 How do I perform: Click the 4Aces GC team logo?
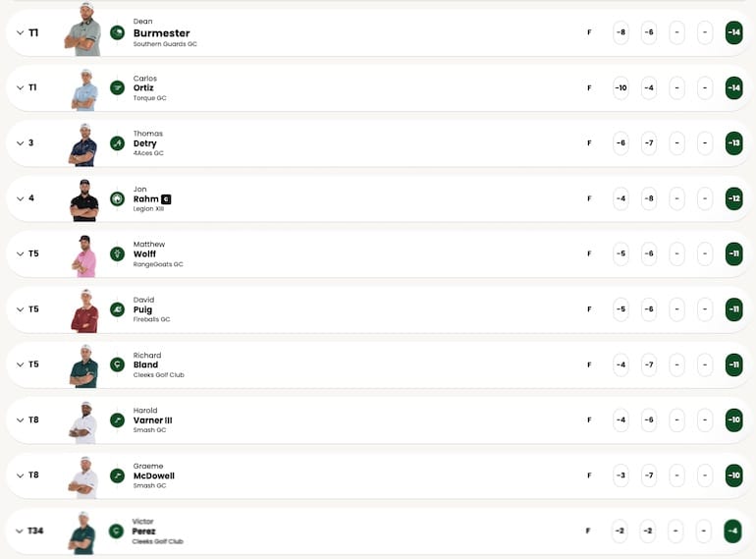coord(118,143)
